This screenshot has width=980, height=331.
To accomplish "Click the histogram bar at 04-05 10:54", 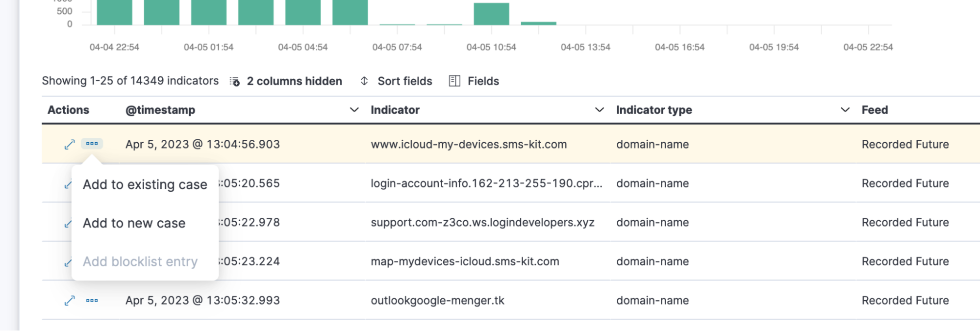I will pyautogui.click(x=491, y=14).
